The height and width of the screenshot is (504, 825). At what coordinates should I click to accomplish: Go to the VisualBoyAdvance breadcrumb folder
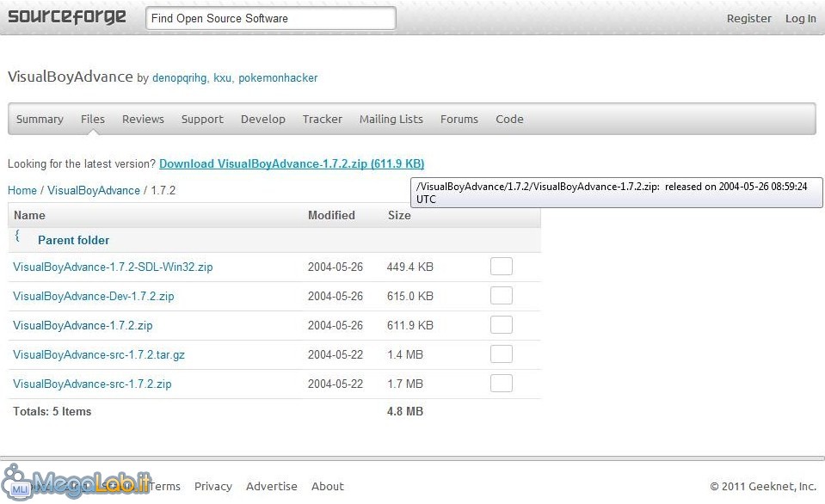[94, 190]
